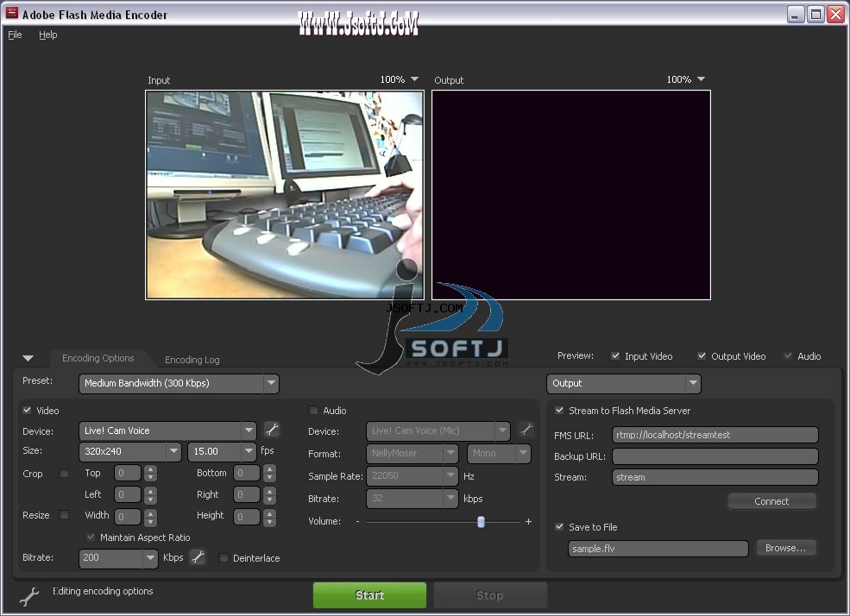Image resolution: width=850 pixels, height=616 pixels.
Task: Click the Input video preview
Action: 285,194
